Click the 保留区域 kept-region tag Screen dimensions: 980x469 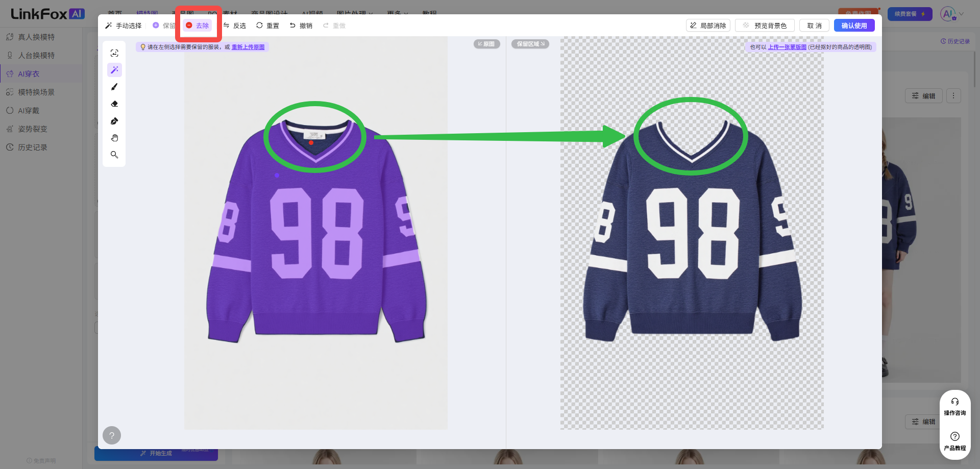click(x=530, y=44)
